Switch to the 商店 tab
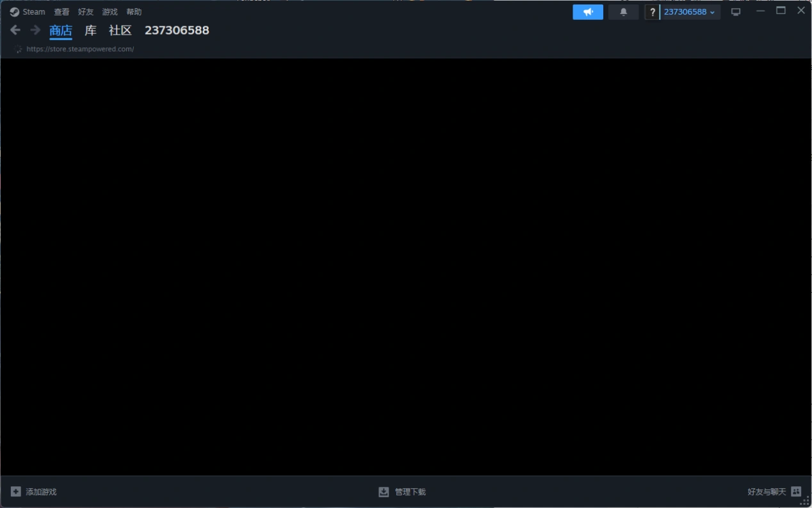Viewport: 812px width, 508px height. (x=61, y=30)
